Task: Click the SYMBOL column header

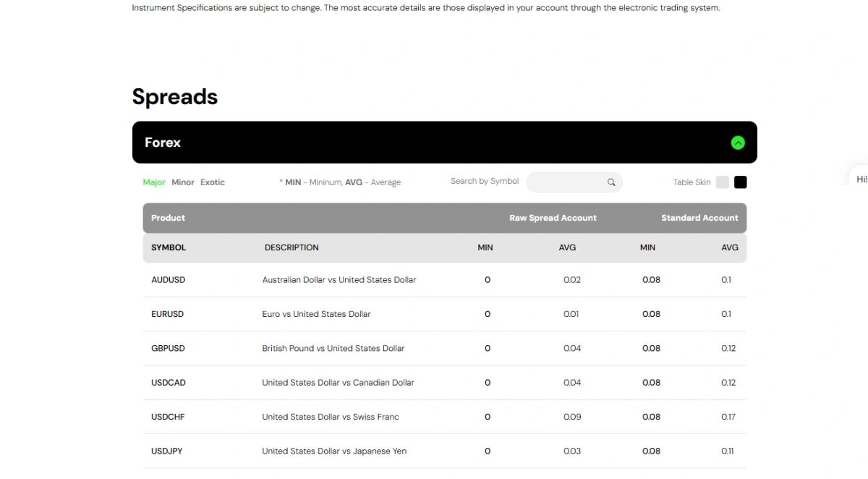Action: [169, 247]
